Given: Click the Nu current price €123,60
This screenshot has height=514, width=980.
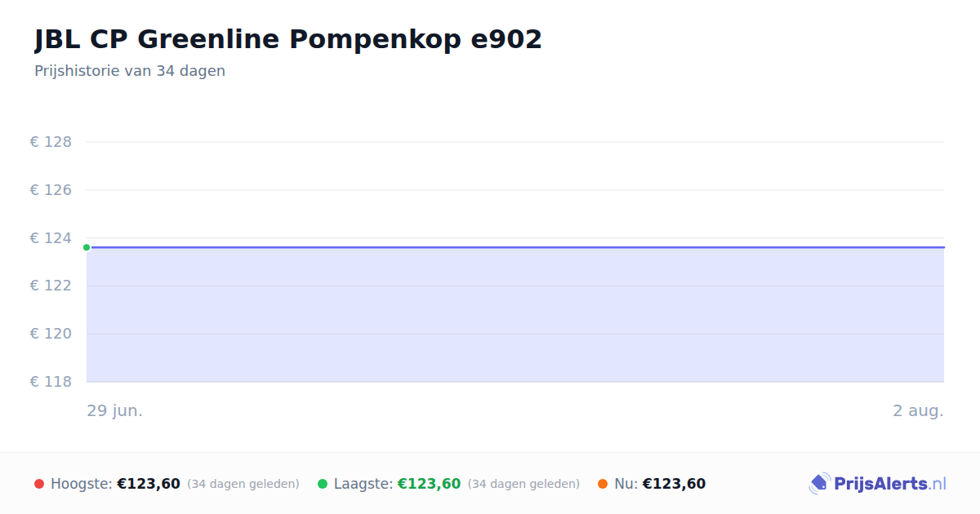Looking at the screenshot, I should pos(674,484).
